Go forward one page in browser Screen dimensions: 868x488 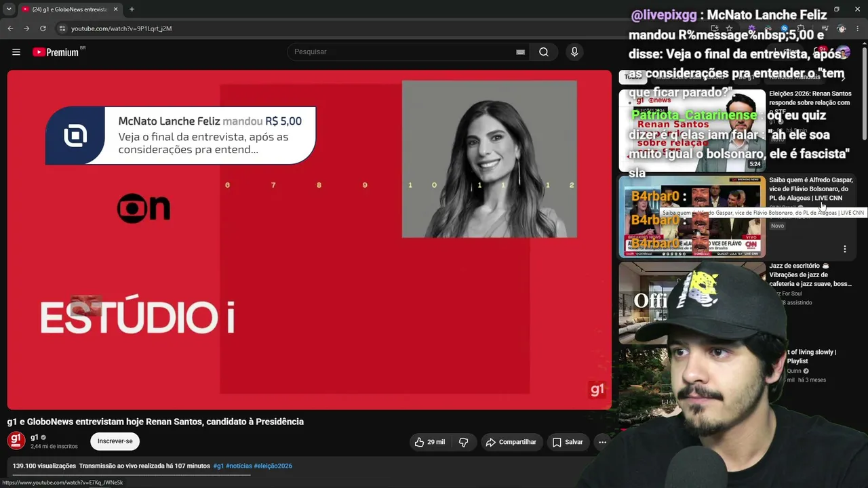coord(26,28)
